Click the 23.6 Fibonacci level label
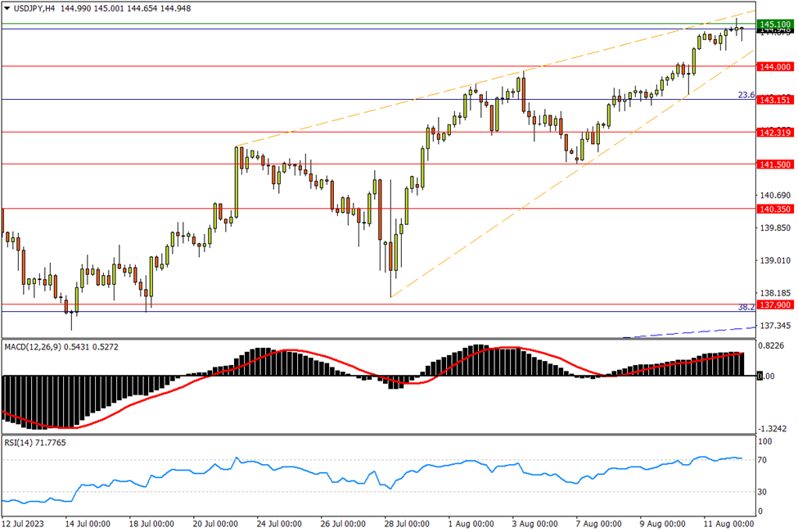Viewport: 798px width, 532px height. click(745, 95)
